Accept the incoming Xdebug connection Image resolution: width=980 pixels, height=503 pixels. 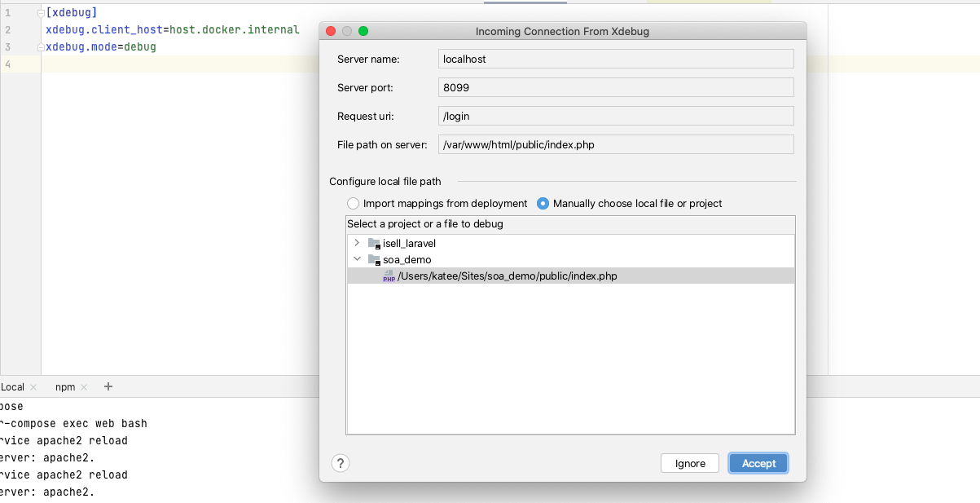(758, 463)
